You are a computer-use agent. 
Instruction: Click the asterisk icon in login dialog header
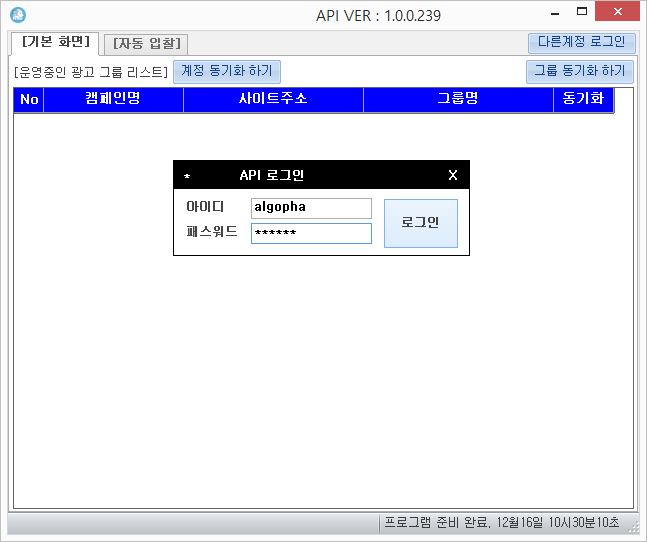[187, 176]
